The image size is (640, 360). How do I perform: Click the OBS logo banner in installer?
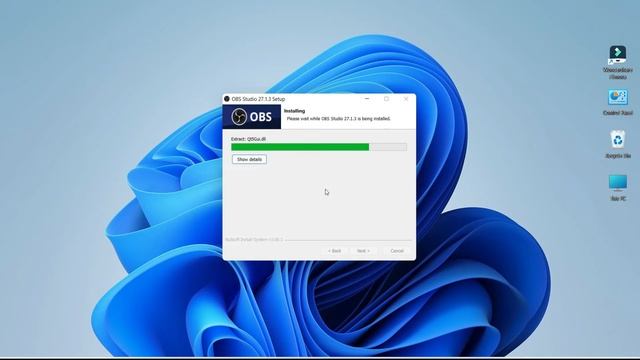click(x=252, y=117)
